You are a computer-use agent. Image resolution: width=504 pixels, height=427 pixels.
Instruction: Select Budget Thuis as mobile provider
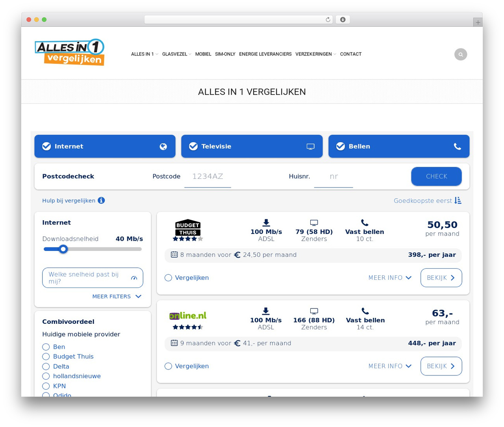[46, 356]
